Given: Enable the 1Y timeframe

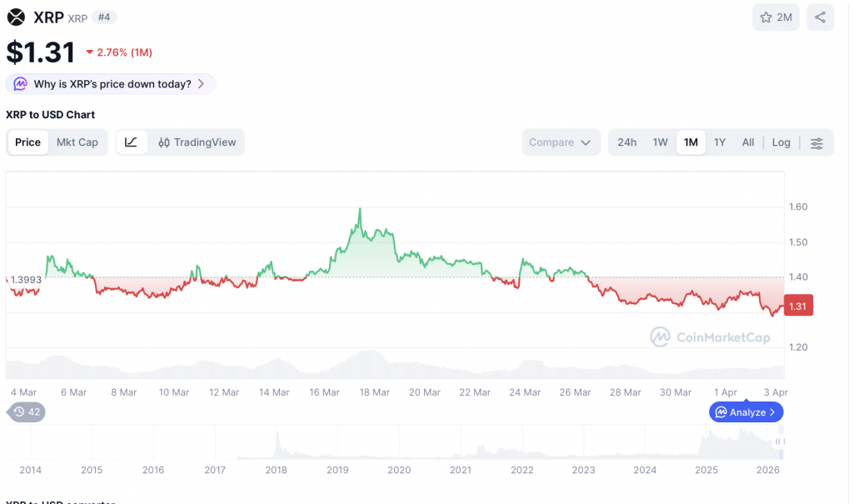Looking at the screenshot, I should pos(720,142).
